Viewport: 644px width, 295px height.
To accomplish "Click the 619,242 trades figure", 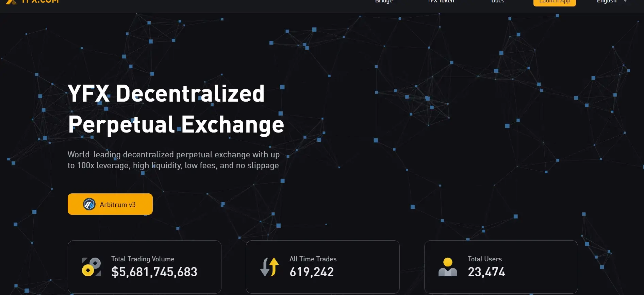I will (x=312, y=272).
